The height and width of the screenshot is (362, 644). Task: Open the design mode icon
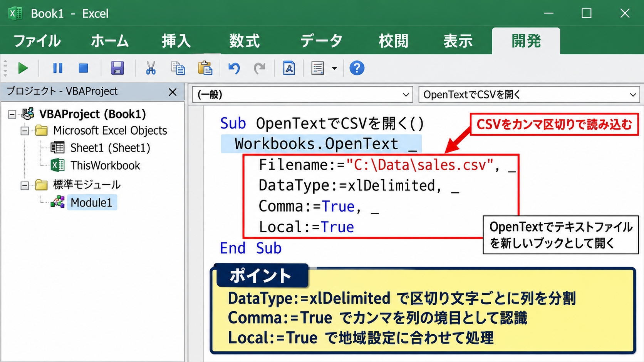tap(289, 68)
